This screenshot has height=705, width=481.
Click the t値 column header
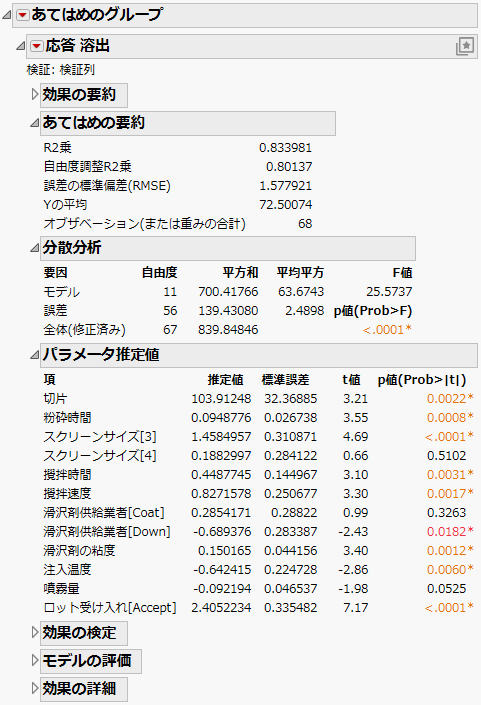(352, 380)
